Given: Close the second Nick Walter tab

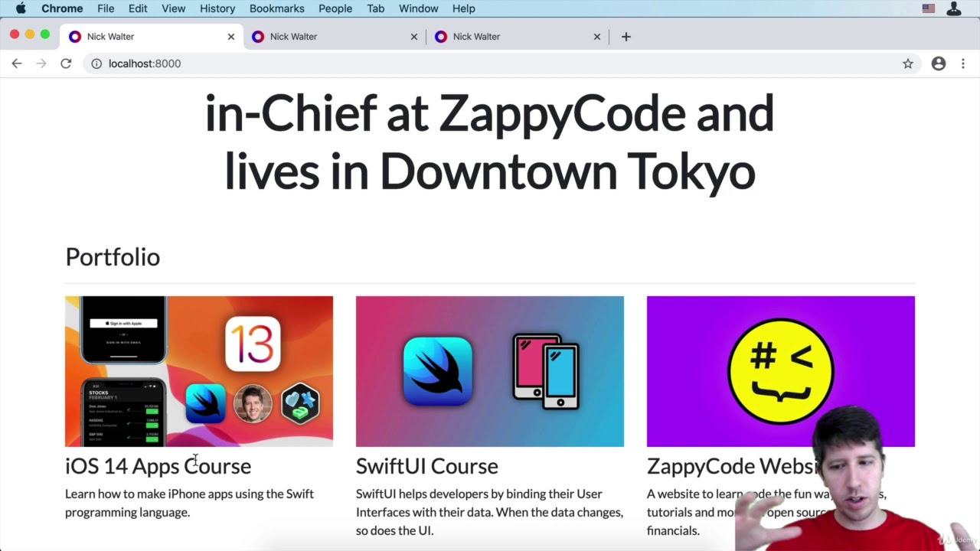Looking at the screenshot, I should coord(414,36).
